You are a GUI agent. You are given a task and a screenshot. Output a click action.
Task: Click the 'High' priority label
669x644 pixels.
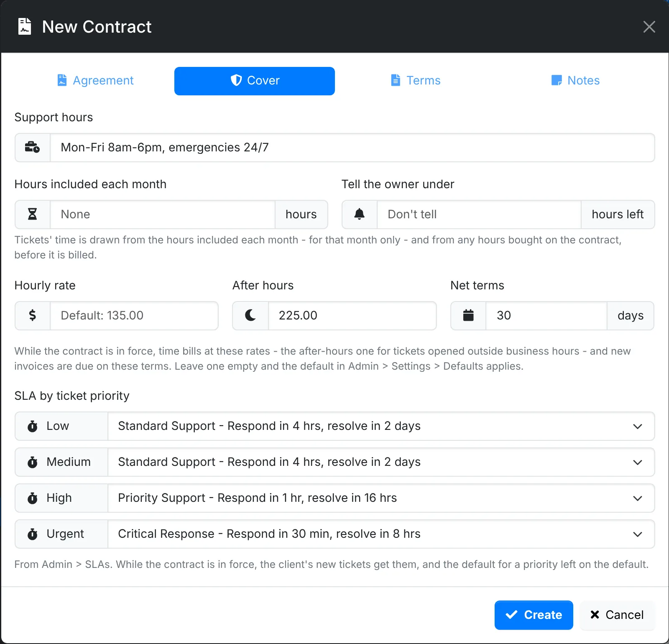click(59, 498)
